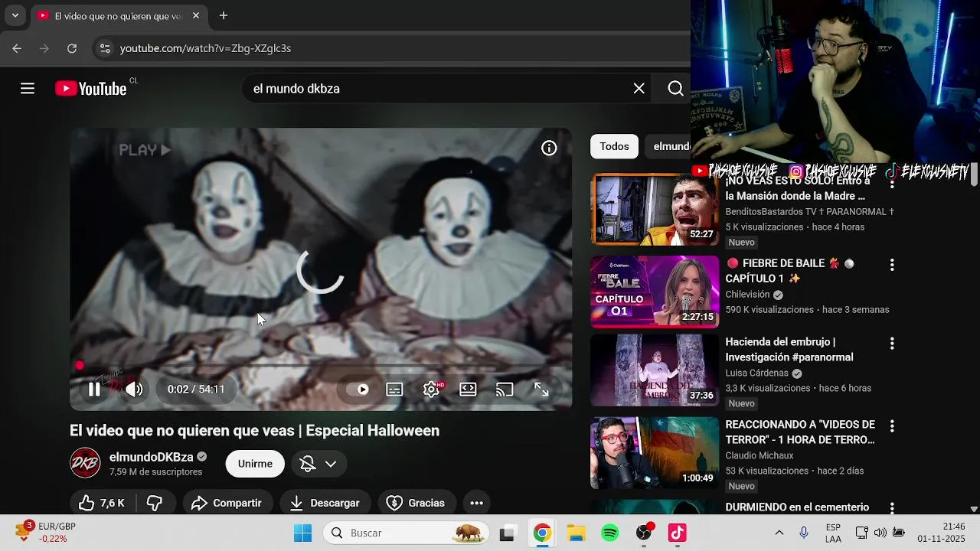This screenshot has height=551, width=980.
Task: Dislike the video with thumbs down
Action: click(x=155, y=503)
